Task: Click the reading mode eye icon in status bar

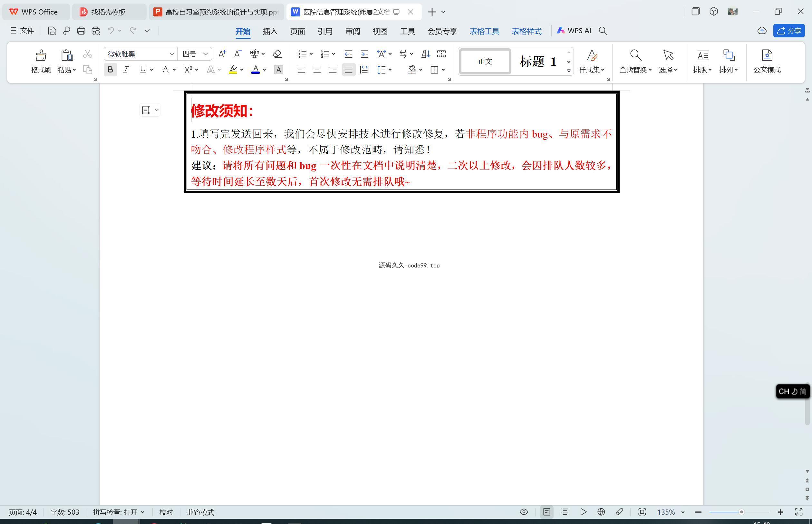Action: (524, 512)
